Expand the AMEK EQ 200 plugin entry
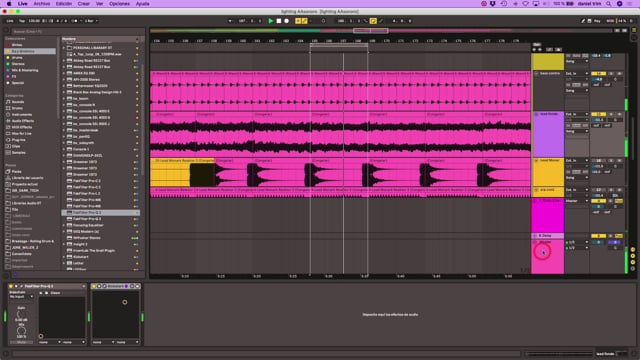 tap(64, 73)
